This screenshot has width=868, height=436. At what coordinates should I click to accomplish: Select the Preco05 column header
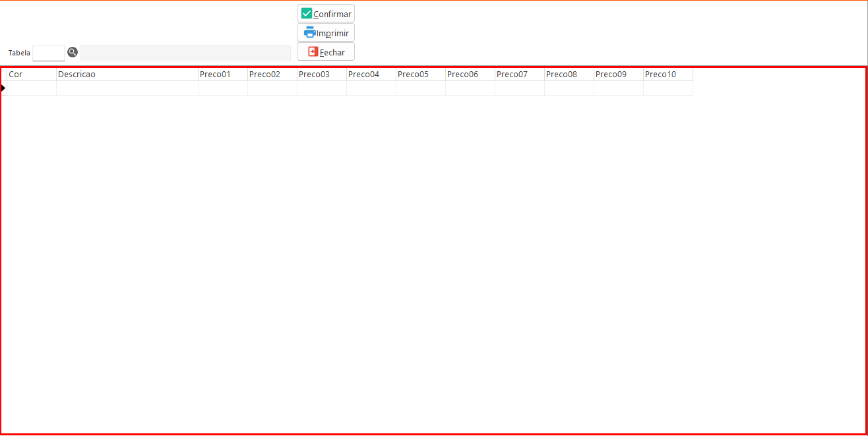pyautogui.click(x=420, y=75)
